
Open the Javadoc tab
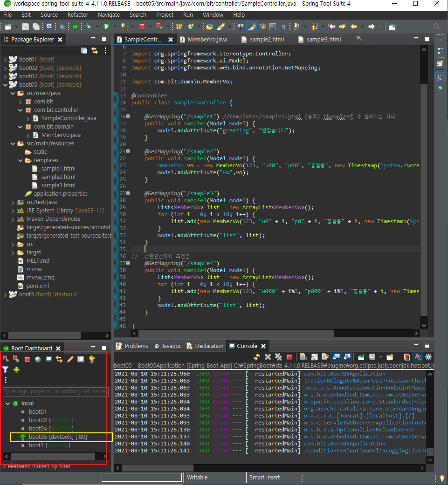pyautogui.click(x=168, y=346)
